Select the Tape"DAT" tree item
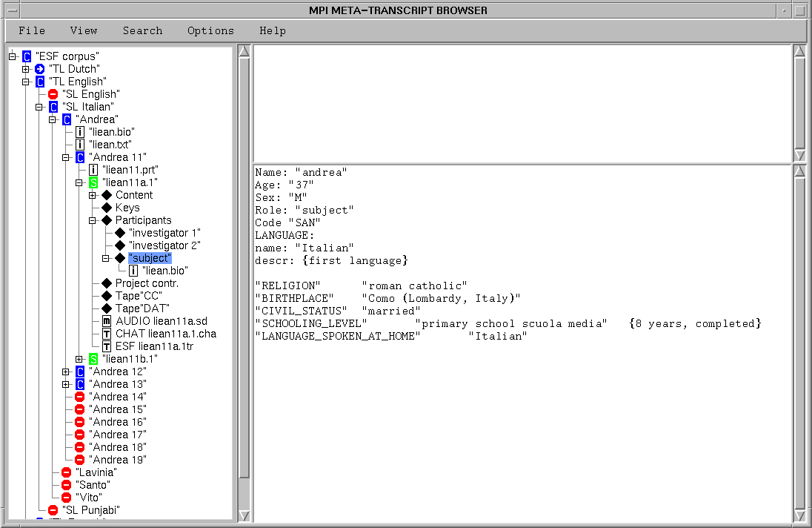Viewport: 812px width, 528px height. pyautogui.click(x=142, y=308)
